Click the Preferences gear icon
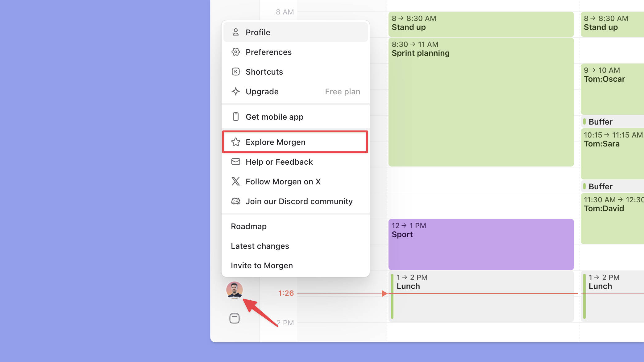 coord(236,52)
